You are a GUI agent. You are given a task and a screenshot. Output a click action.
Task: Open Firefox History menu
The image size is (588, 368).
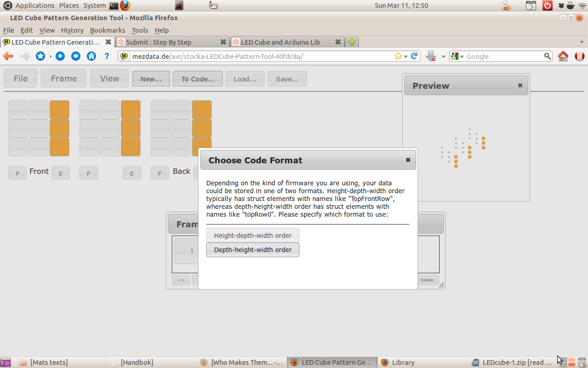(x=72, y=30)
